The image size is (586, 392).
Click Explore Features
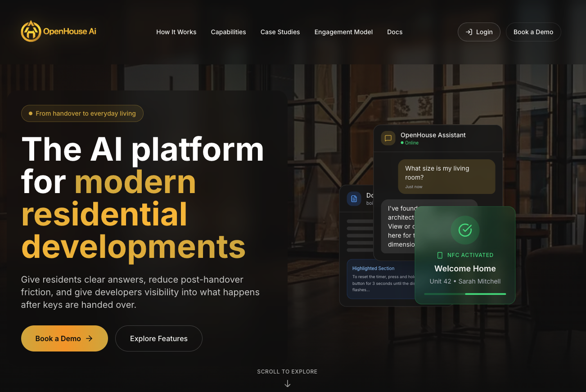158,338
